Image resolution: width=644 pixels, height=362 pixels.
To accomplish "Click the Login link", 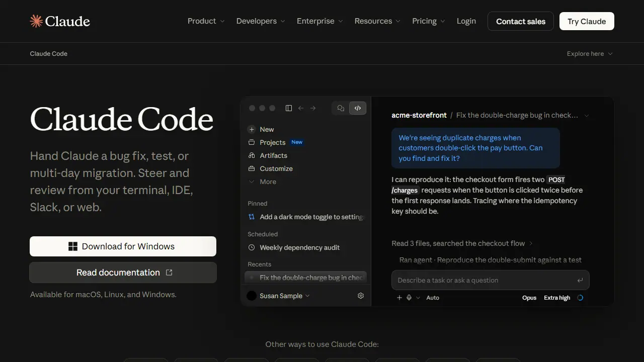I will (x=466, y=21).
